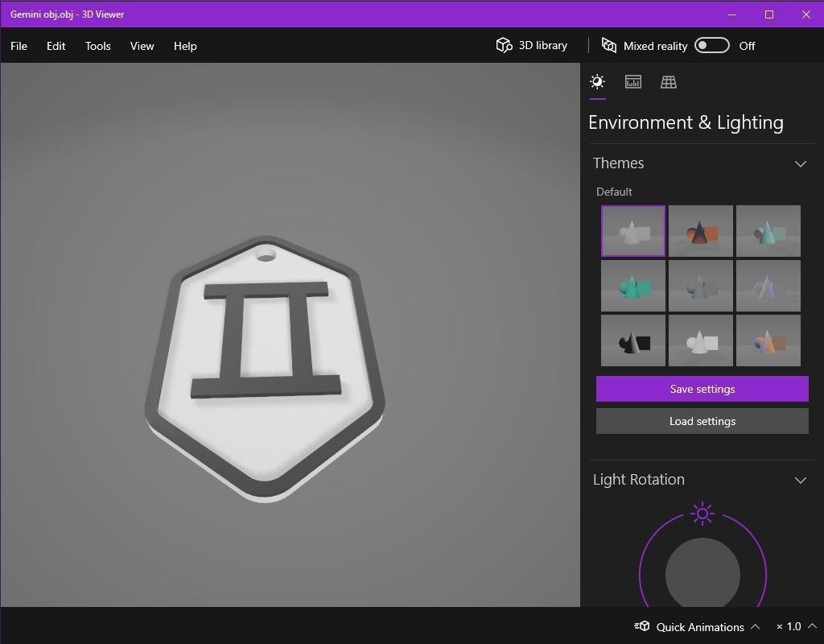Collapse the Light Rotation section chevron
This screenshot has width=824, height=644.
click(x=801, y=481)
